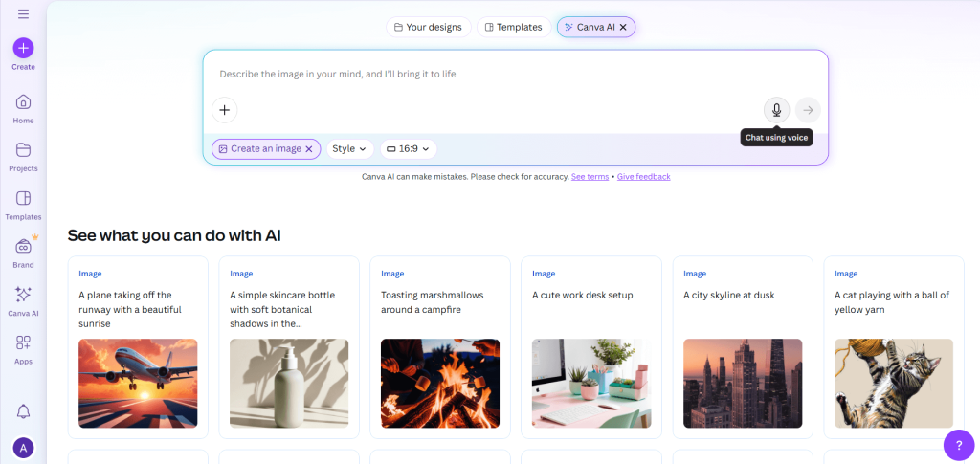This screenshot has height=464, width=980.
Task: Click the plus attachment button in prompt box
Action: click(x=224, y=110)
